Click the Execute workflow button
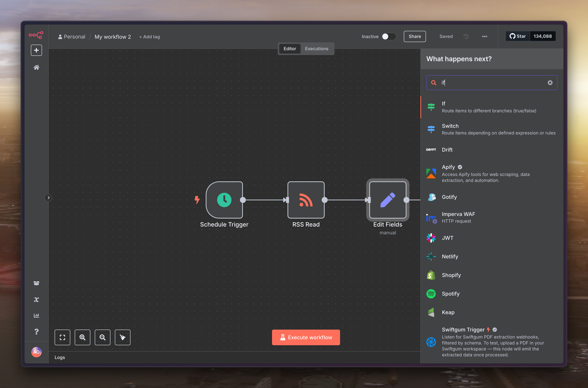 (306, 337)
